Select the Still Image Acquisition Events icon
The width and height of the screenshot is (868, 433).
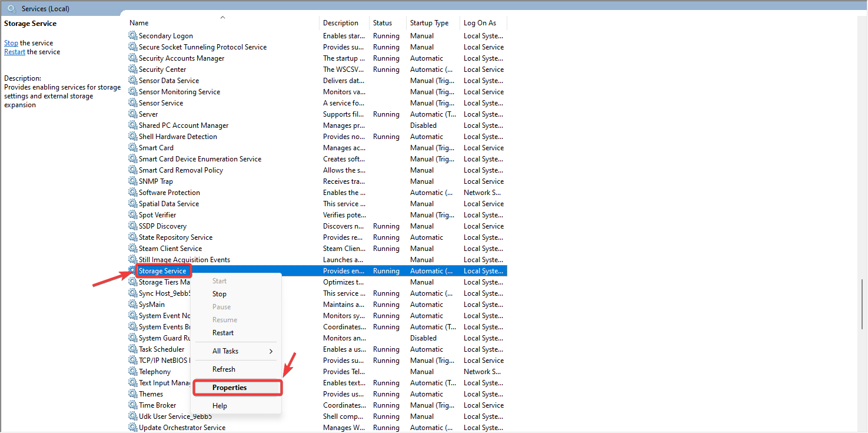(133, 260)
